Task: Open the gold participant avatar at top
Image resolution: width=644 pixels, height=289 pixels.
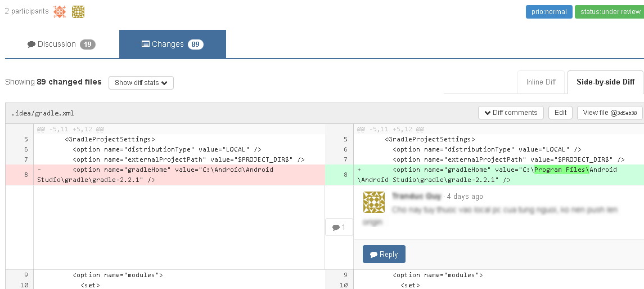Action: pos(78,11)
